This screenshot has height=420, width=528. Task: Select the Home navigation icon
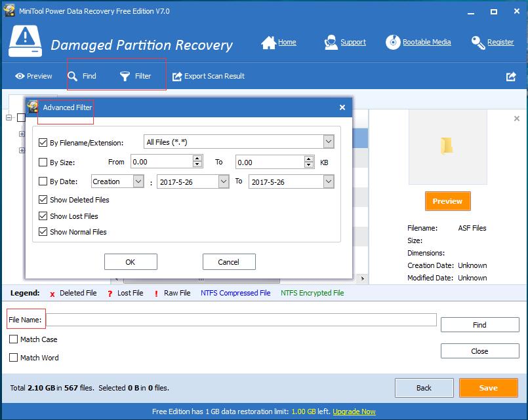click(279, 42)
